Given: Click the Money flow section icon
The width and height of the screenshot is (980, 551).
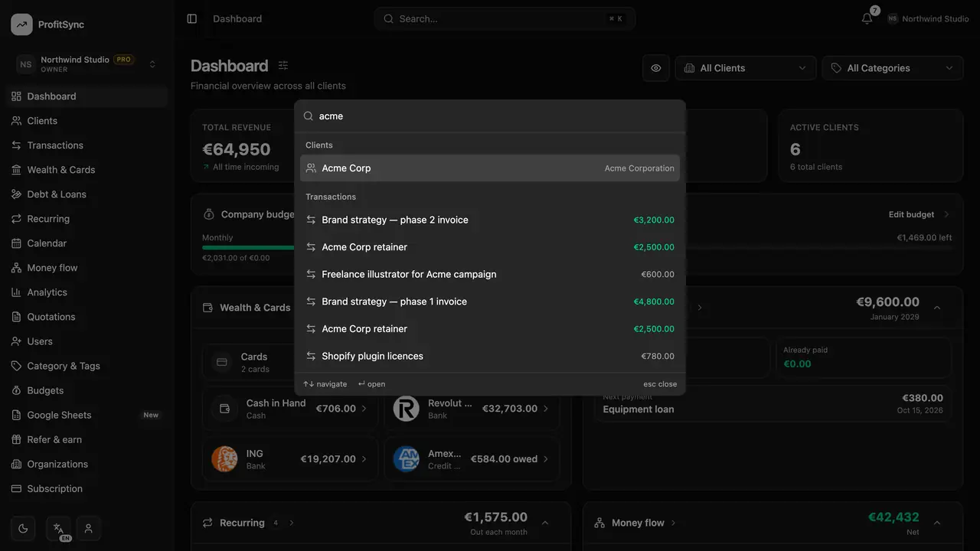Looking at the screenshot, I should click(599, 523).
